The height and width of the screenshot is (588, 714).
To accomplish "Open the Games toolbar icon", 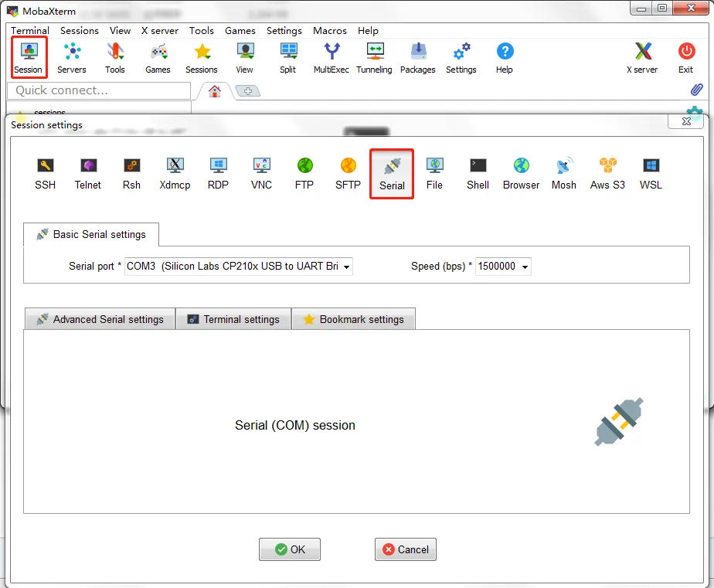I will pyautogui.click(x=158, y=58).
